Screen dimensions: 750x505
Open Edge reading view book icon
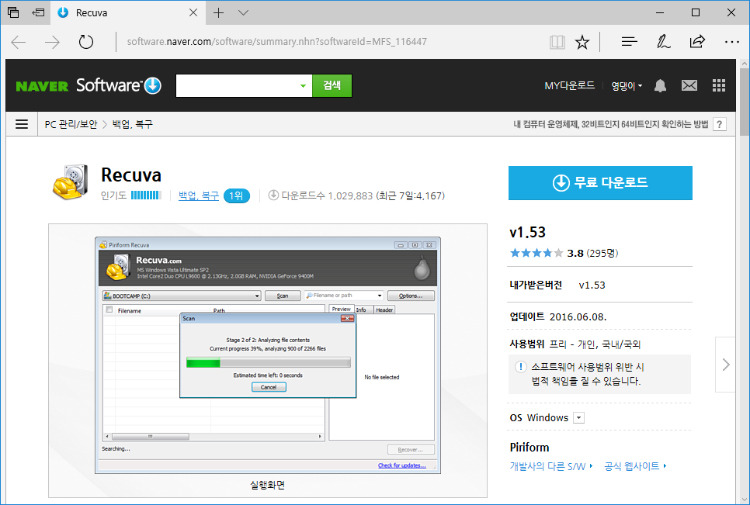pos(557,42)
